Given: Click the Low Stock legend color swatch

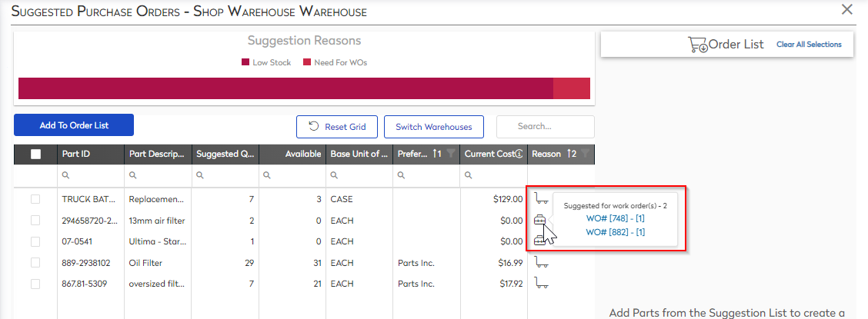Looking at the screenshot, I should click(245, 62).
